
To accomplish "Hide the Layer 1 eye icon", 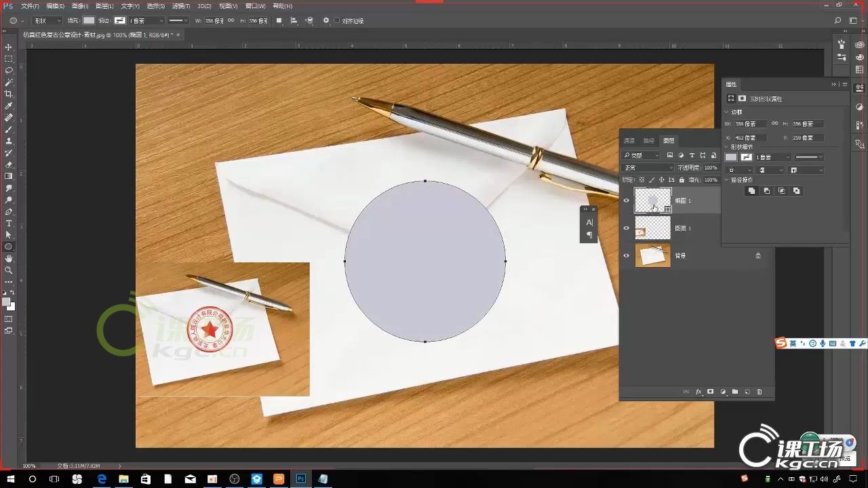I will click(x=627, y=228).
